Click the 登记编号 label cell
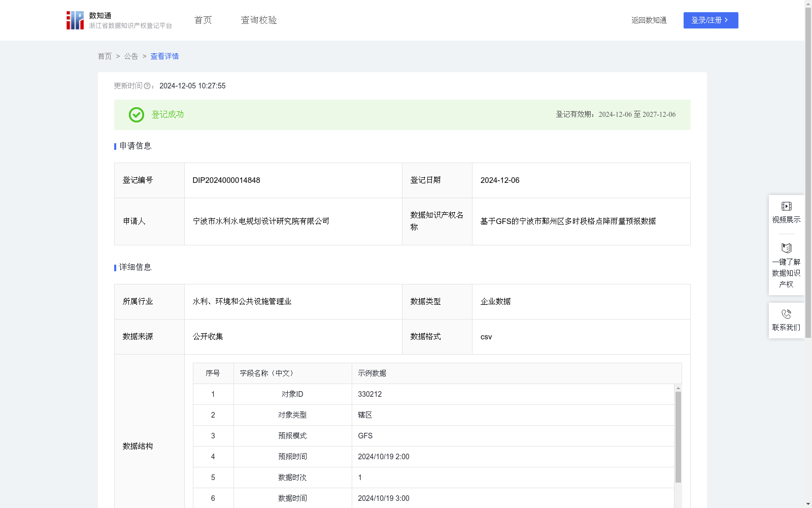Viewport: 812px width, 508px height. (x=149, y=180)
